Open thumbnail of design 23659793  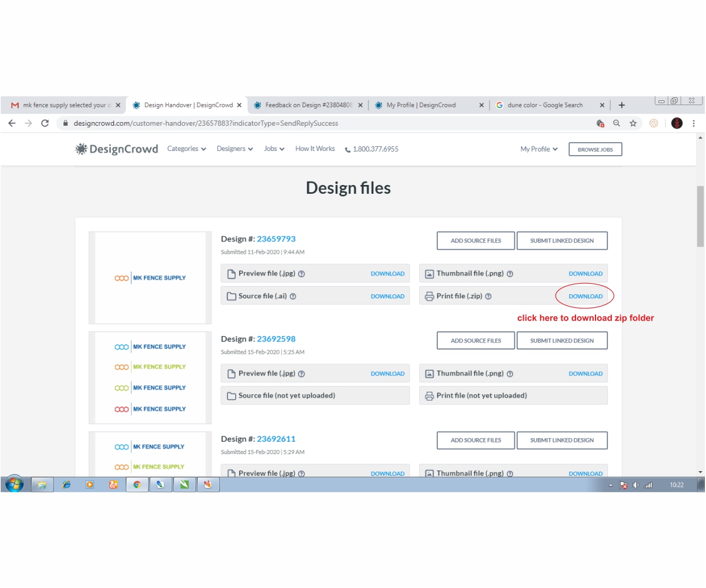click(150, 278)
